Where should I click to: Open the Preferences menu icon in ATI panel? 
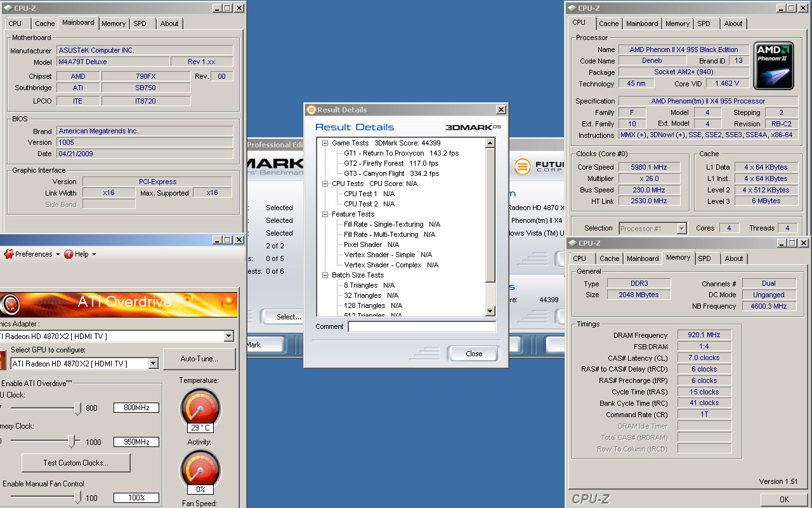pyautogui.click(x=9, y=254)
